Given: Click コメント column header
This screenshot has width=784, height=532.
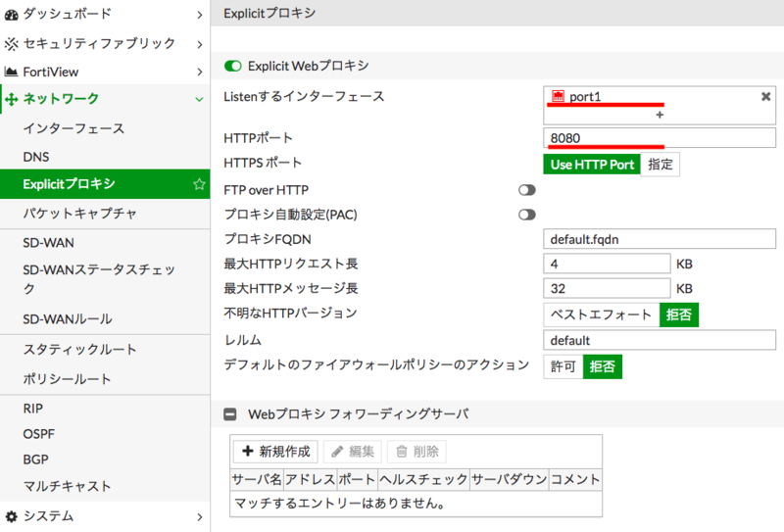Looking at the screenshot, I should tap(575, 479).
